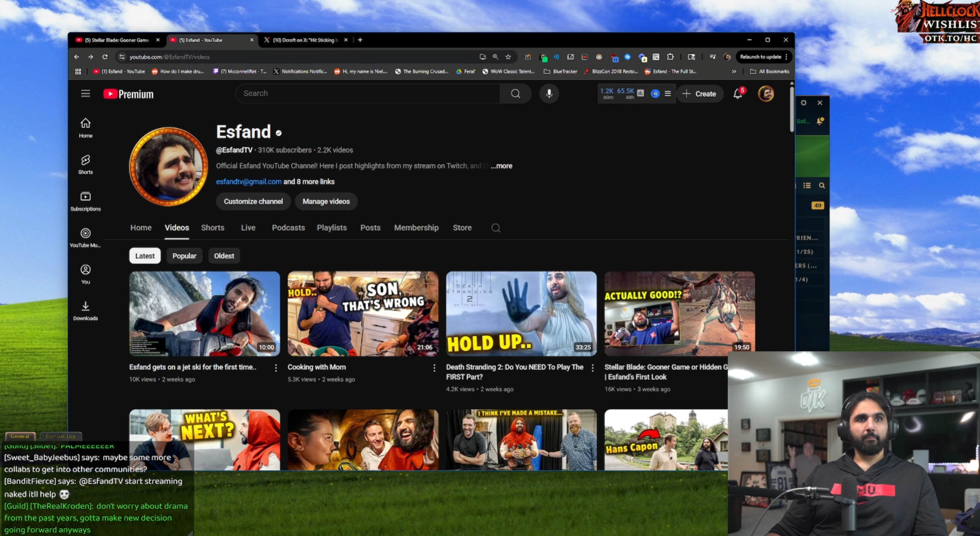This screenshot has width=980, height=536.
Task: Switch to the Playlists tab
Action: [x=332, y=228]
